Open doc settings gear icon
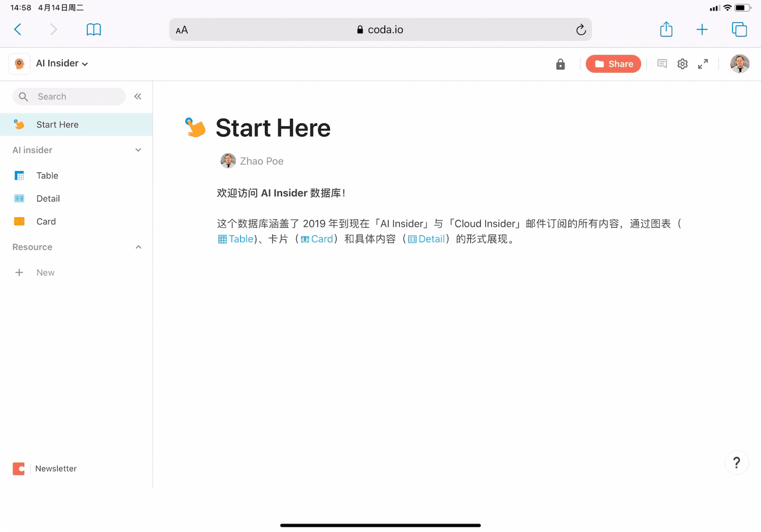The height and width of the screenshot is (532, 761). [683, 64]
